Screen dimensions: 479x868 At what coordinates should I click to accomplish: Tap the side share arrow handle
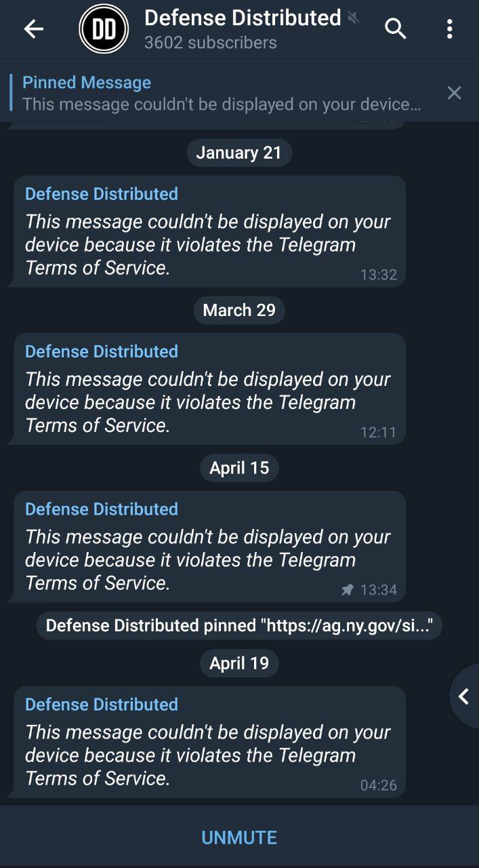(x=464, y=696)
